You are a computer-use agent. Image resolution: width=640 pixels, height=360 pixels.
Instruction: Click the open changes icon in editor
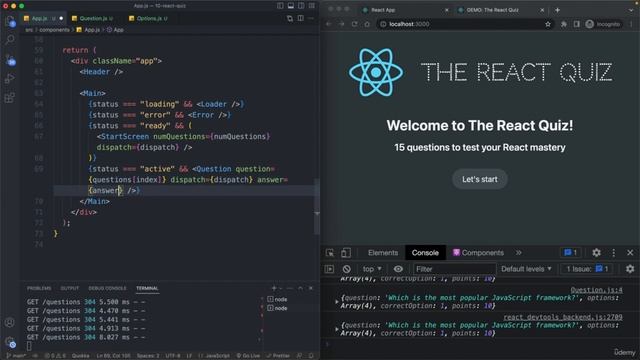290,18
